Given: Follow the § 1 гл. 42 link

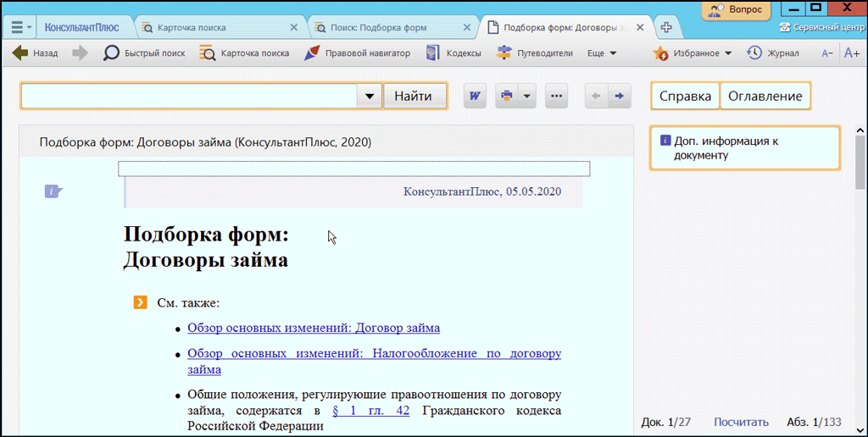Looking at the screenshot, I should pos(371,411).
